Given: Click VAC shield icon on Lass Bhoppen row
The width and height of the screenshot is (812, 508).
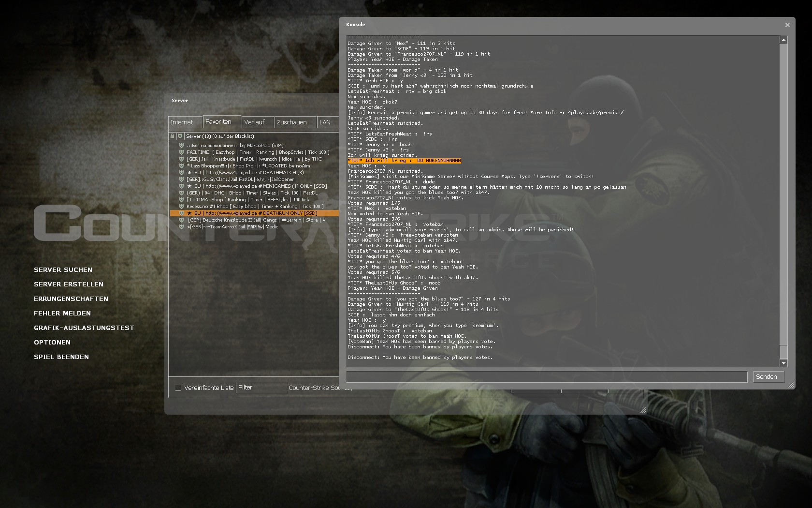Looking at the screenshot, I should pyautogui.click(x=182, y=165).
